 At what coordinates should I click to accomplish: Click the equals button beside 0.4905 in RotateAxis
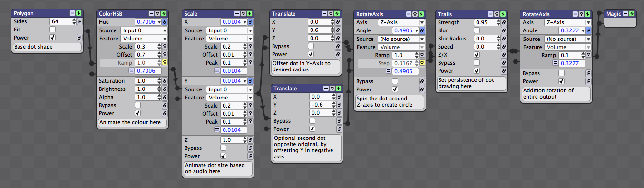pos(388,71)
